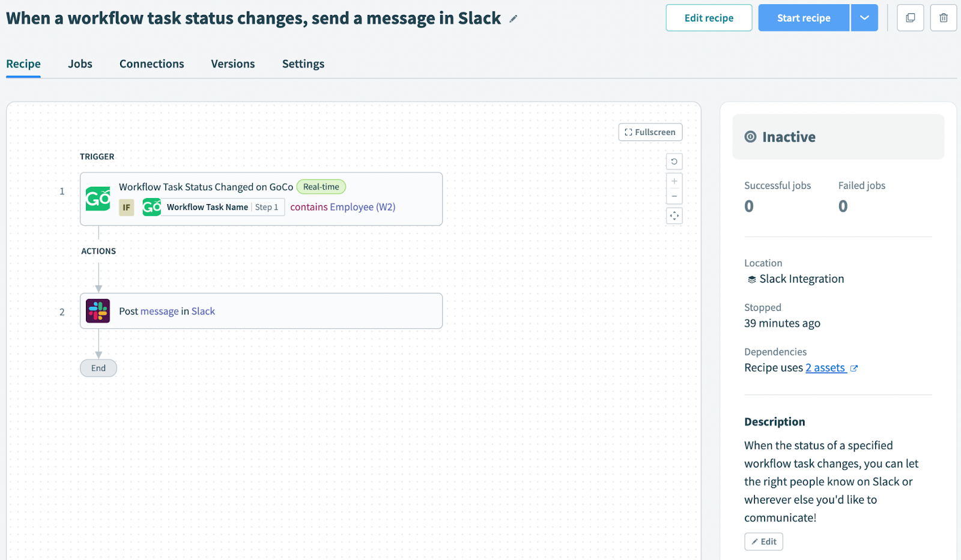Click the Real-time badge

click(x=321, y=187)
